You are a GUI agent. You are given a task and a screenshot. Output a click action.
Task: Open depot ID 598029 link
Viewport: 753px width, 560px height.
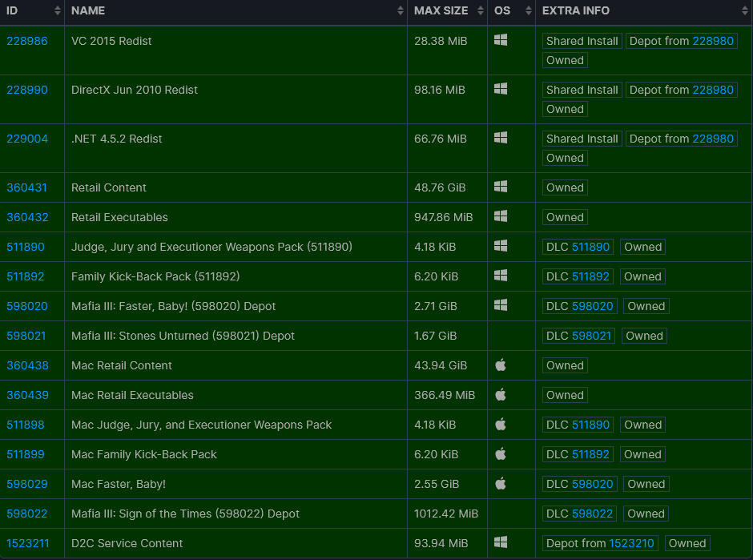(x=27, y=484)
